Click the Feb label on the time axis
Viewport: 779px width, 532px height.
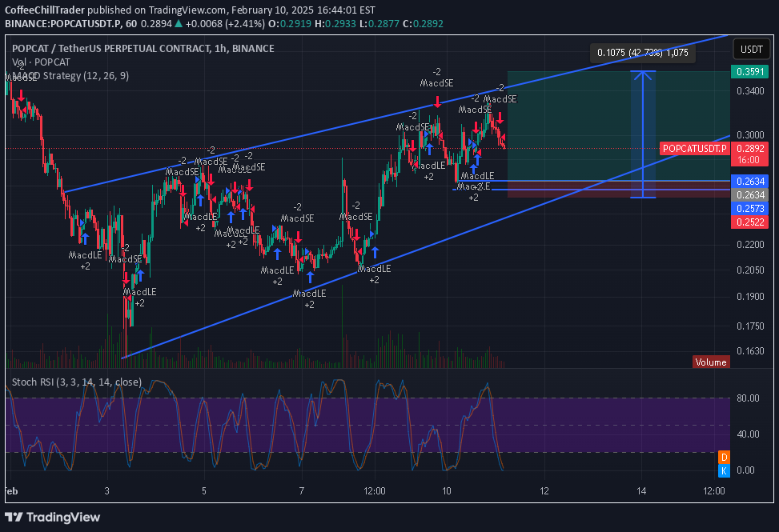(11, 491)
